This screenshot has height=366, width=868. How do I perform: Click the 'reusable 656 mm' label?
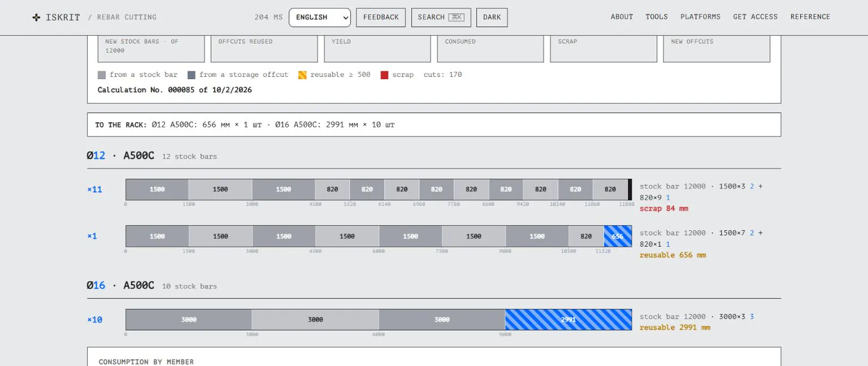(672, 255)
